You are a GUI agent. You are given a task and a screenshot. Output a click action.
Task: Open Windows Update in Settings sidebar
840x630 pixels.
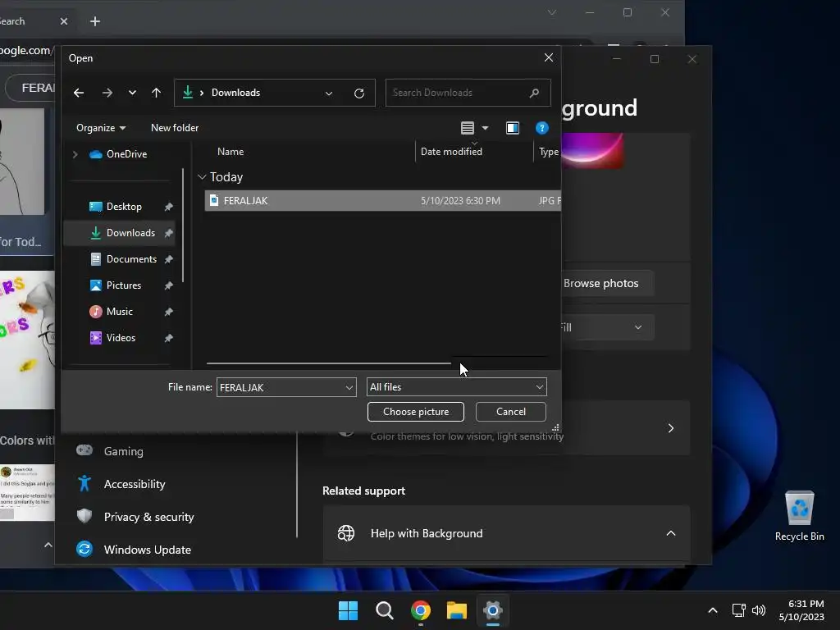tap(148, 550)
